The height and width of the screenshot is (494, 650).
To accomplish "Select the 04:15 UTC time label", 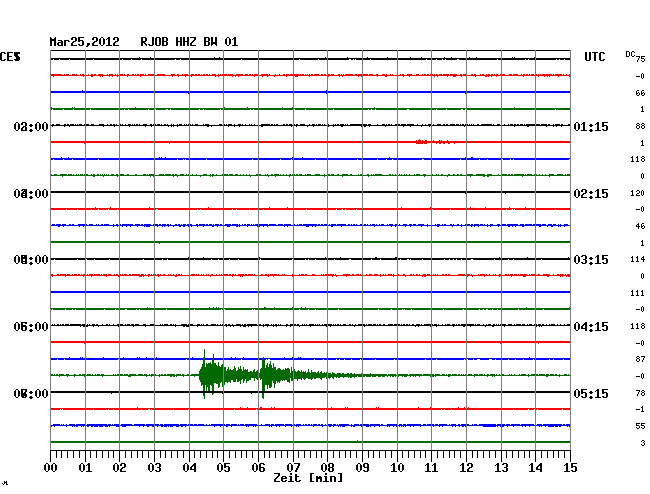I will (x=591, y=327).
